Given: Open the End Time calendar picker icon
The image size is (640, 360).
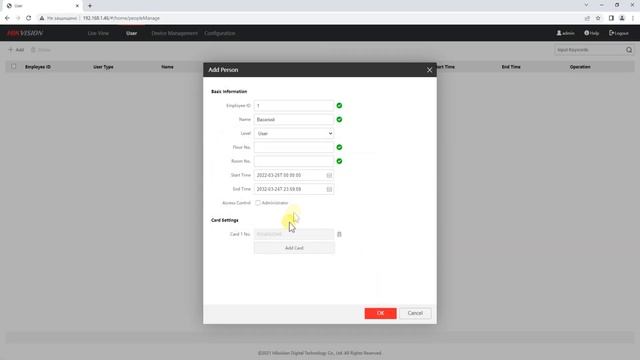Looking at the screenshot, I should tap(329, 189).
